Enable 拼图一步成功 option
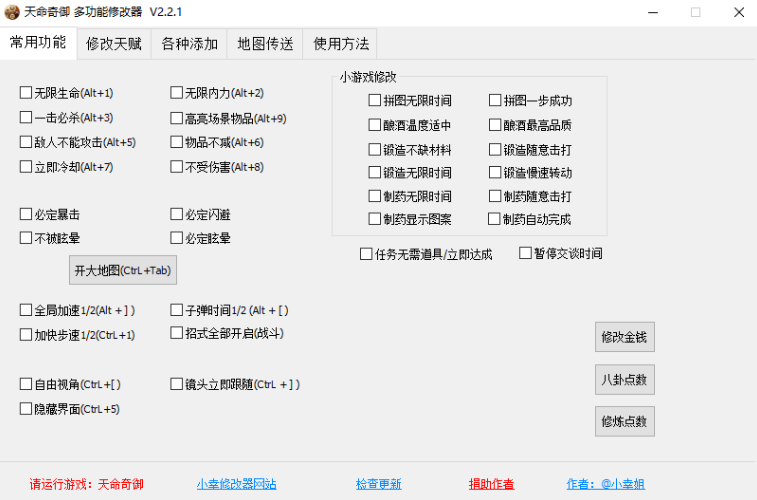Image resolution: width=757 pixels, height=500 pixels. (495, 100)
